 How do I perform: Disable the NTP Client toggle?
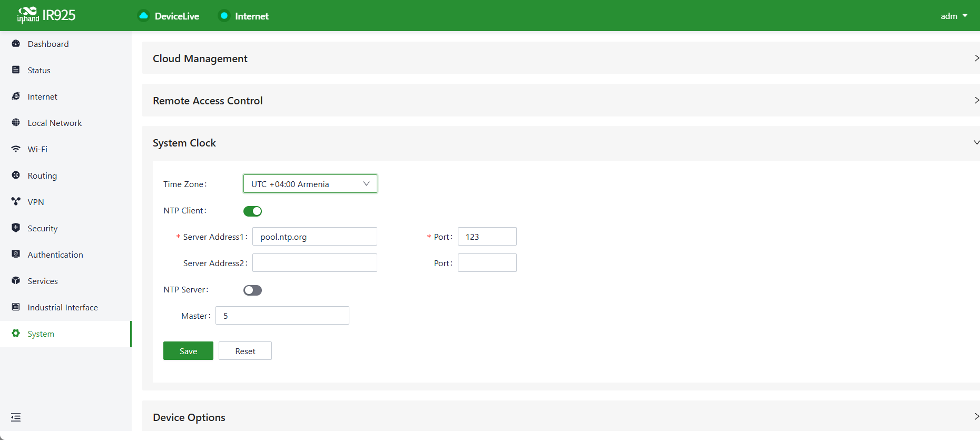[x=252, y=211]
